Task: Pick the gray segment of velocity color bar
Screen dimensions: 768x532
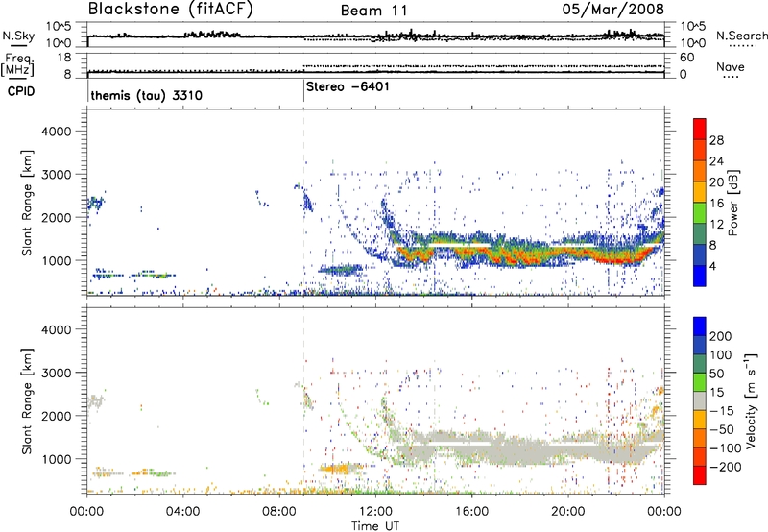Action: pyautogui.click(x=700, y=400)
